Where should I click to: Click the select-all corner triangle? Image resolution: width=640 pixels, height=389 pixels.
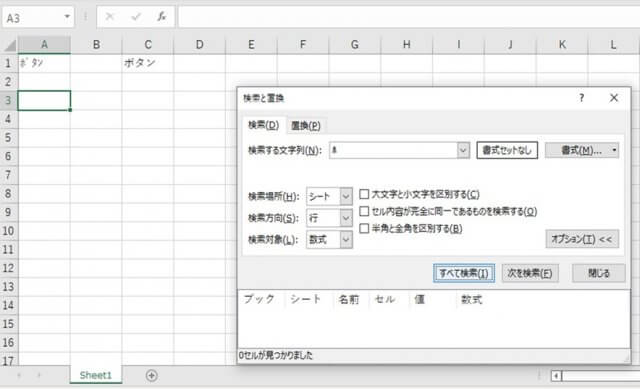[10, 45]
